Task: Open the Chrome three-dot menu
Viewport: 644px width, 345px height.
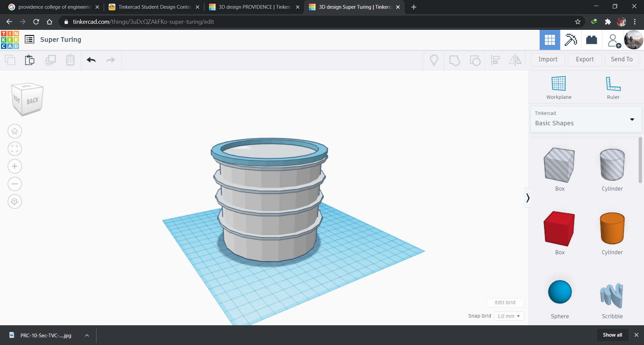Action: (x=635, y=22)
